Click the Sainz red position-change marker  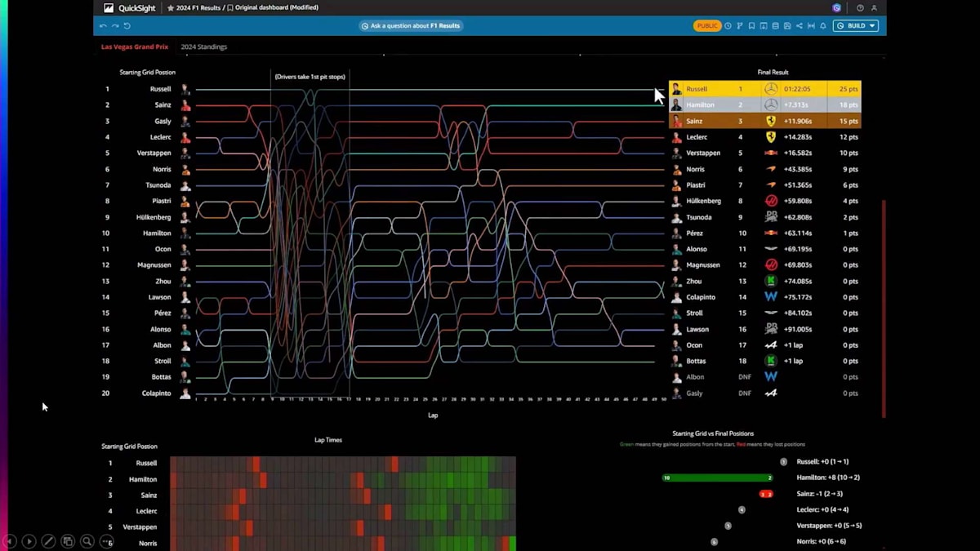[766, 494]
